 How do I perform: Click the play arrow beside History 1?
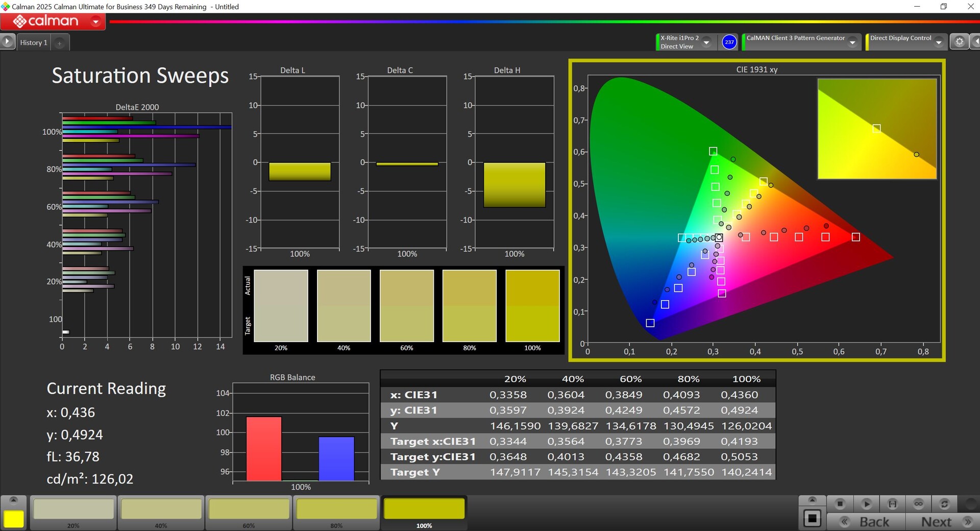[7, 42]
